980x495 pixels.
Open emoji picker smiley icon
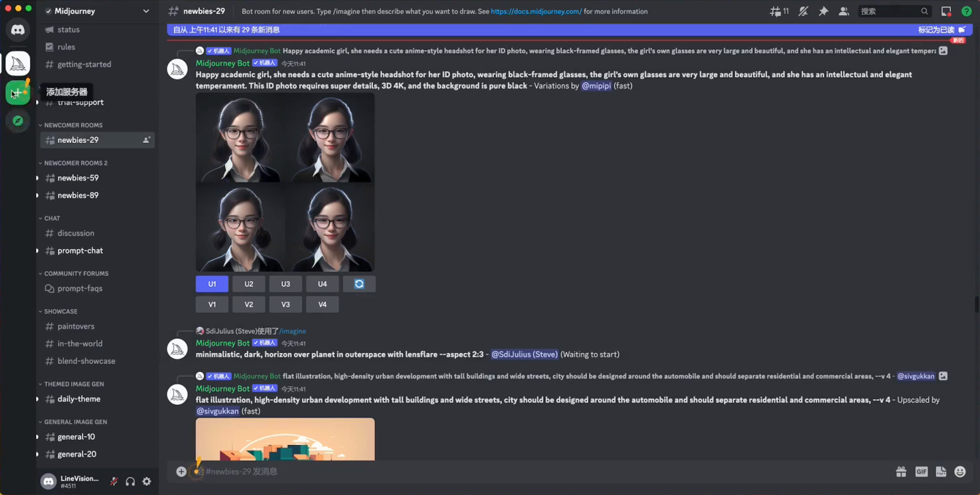(x=960, y=472)
